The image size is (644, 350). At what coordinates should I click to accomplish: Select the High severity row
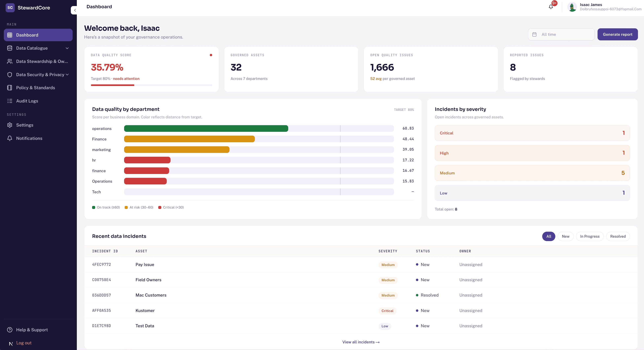coord(532,153)
